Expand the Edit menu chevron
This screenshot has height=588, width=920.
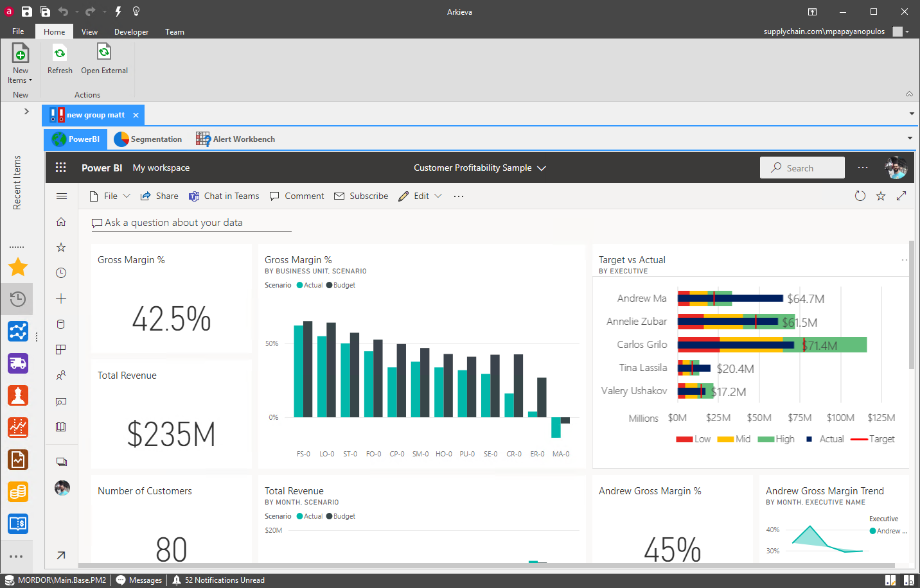click(x=438, y=196)
